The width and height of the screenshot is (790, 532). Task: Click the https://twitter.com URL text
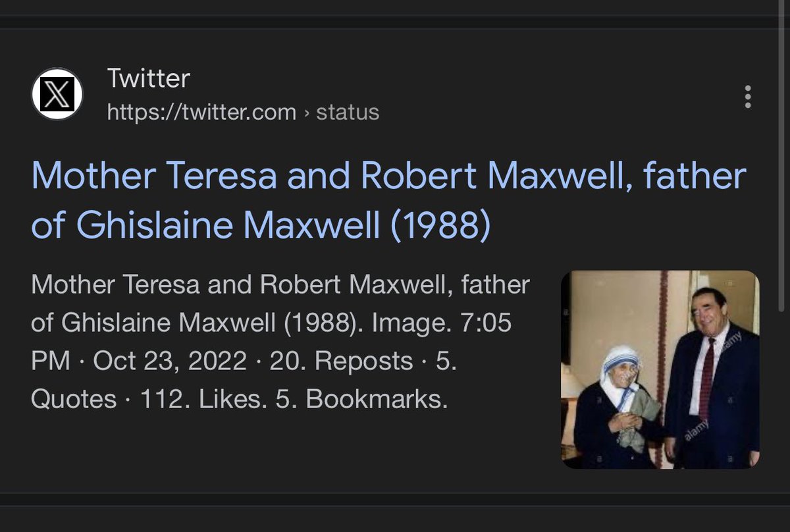(201, 113)
